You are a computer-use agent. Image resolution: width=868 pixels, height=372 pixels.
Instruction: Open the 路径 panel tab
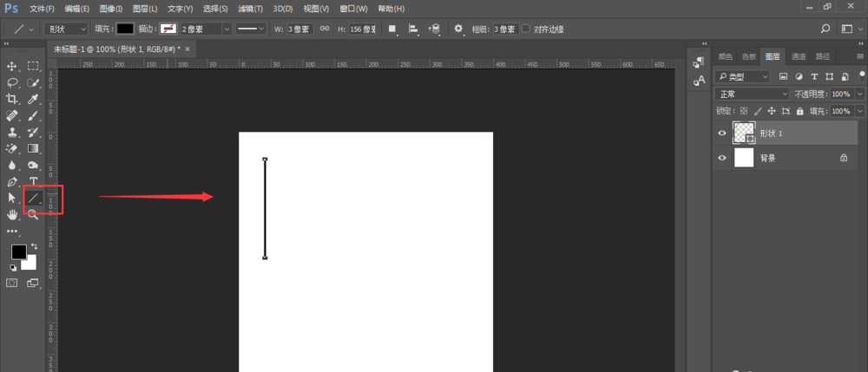click(822, 56)
